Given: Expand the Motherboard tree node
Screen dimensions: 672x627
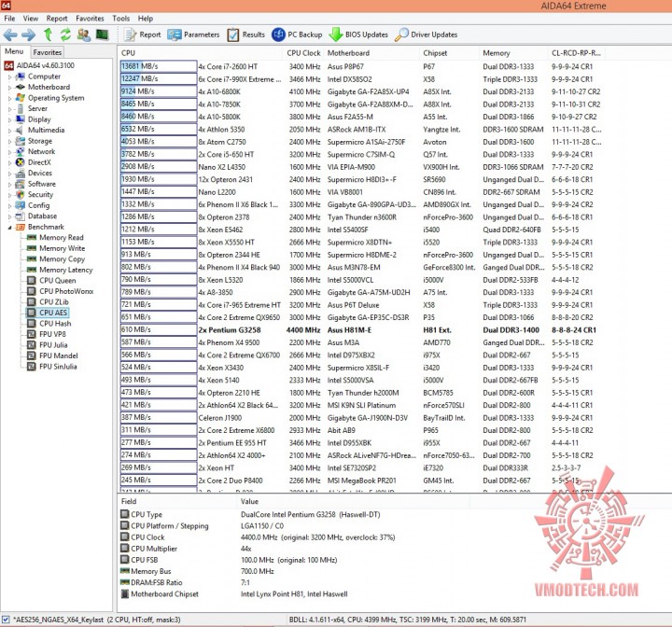Looking at the screenshot, I should 10,88.
